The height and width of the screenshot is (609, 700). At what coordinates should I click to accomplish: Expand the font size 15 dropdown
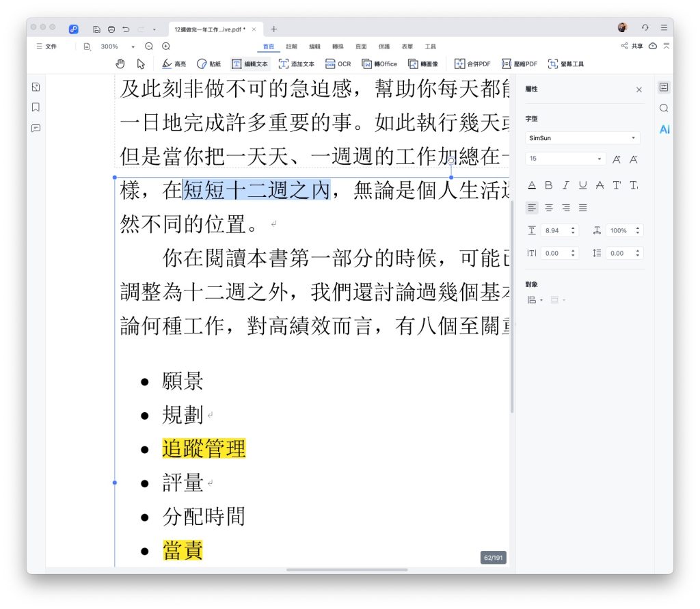(600, 159)
